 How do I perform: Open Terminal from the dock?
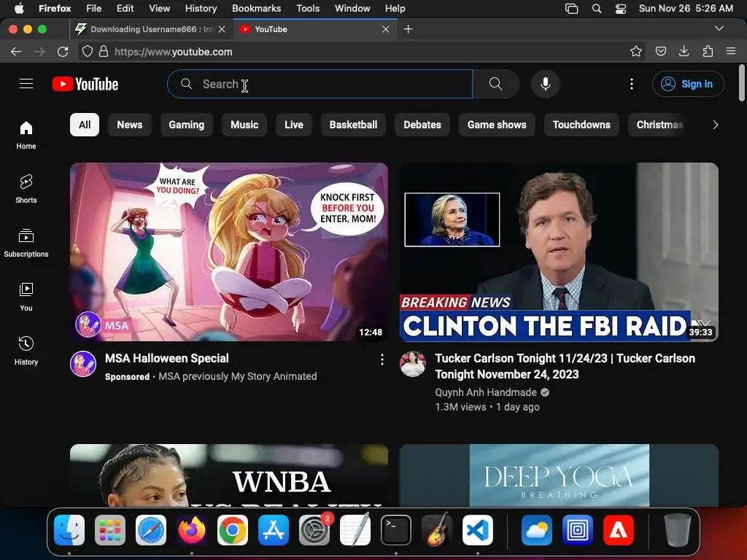[396, 530]
